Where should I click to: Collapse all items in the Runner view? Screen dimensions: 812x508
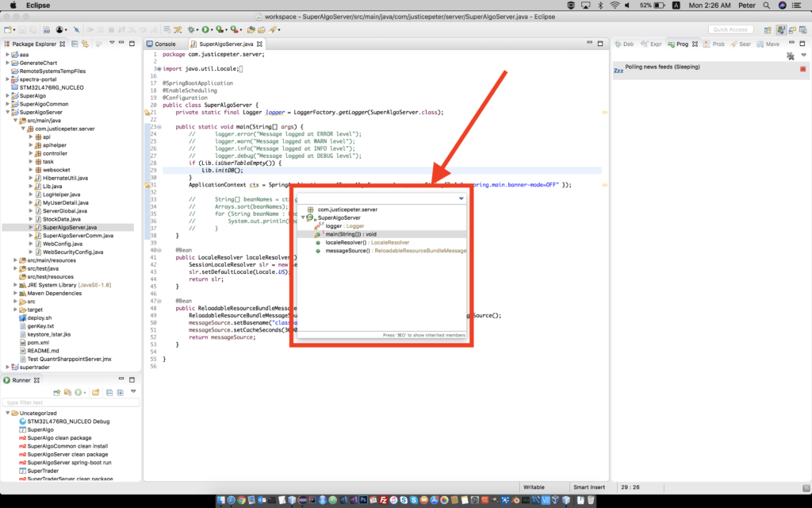pos(109,392)
